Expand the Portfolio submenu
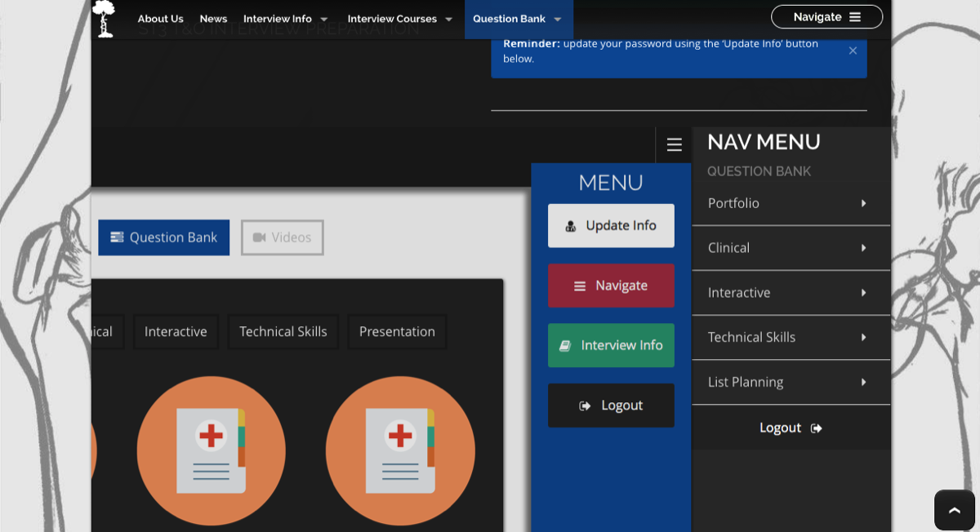Screen dimensions: 980x532 coord(791,203)
